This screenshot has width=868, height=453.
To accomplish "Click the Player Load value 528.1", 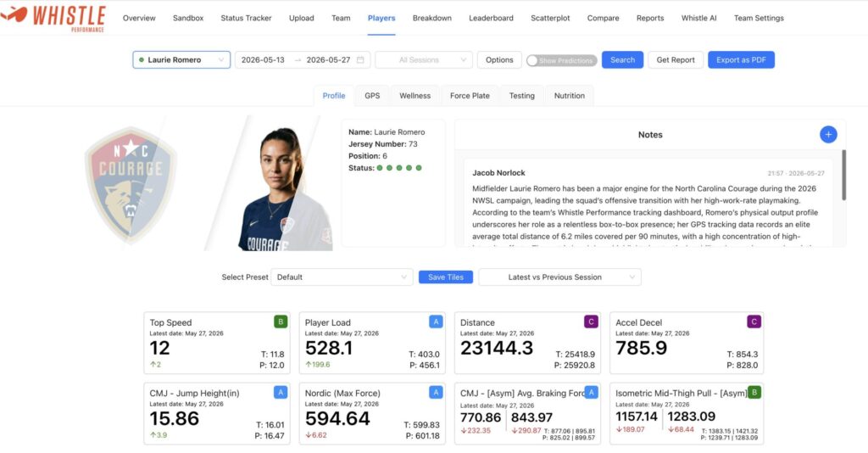I will click(x=329, y=348).
